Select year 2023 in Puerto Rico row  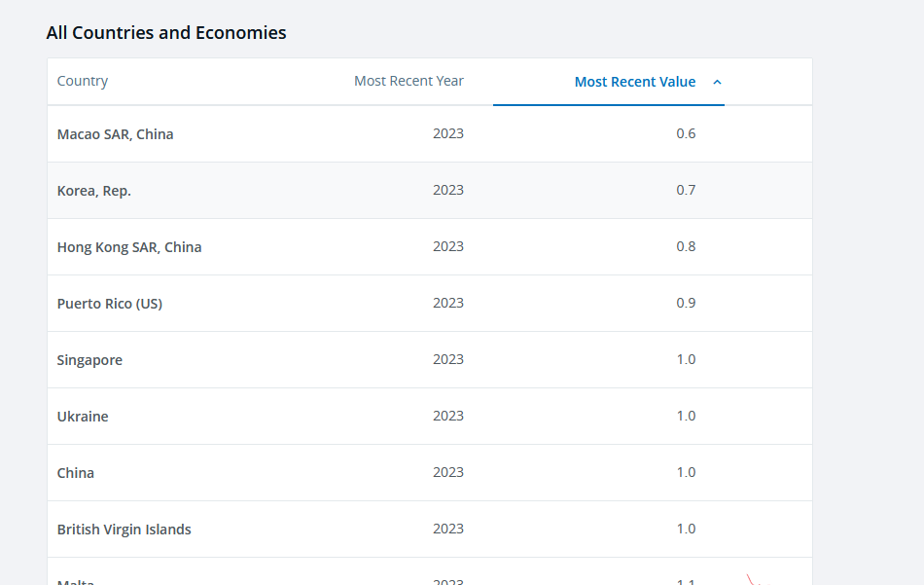click(x=448, y=303)
